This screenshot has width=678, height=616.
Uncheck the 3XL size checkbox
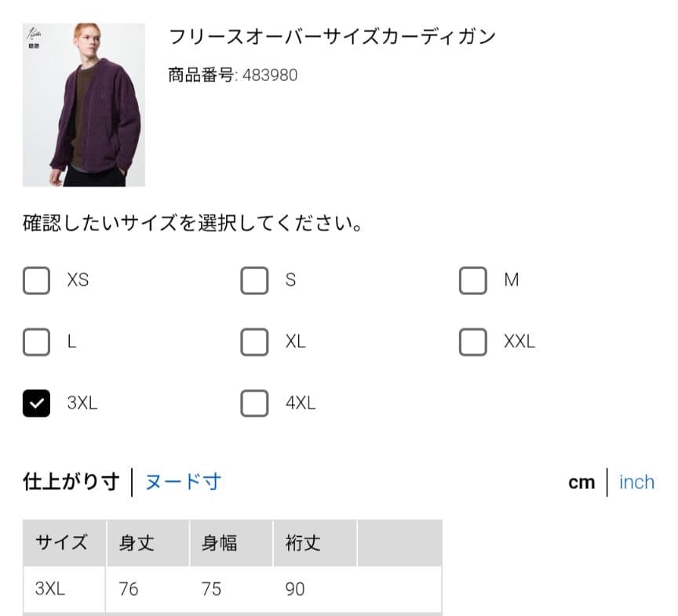[x=37, y=403]
